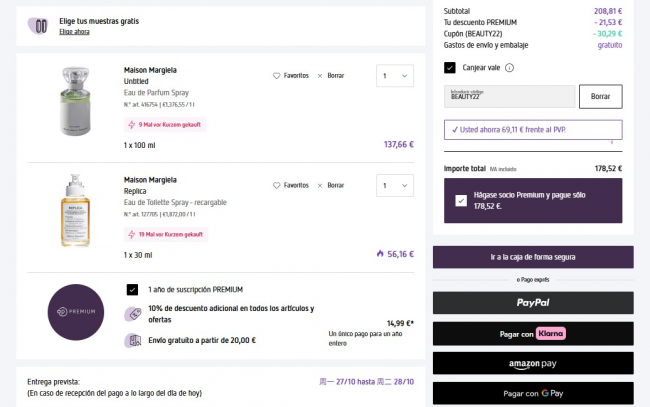Click the coupon code input field
This screenshot has width=650, height=407.
point(509,96)
